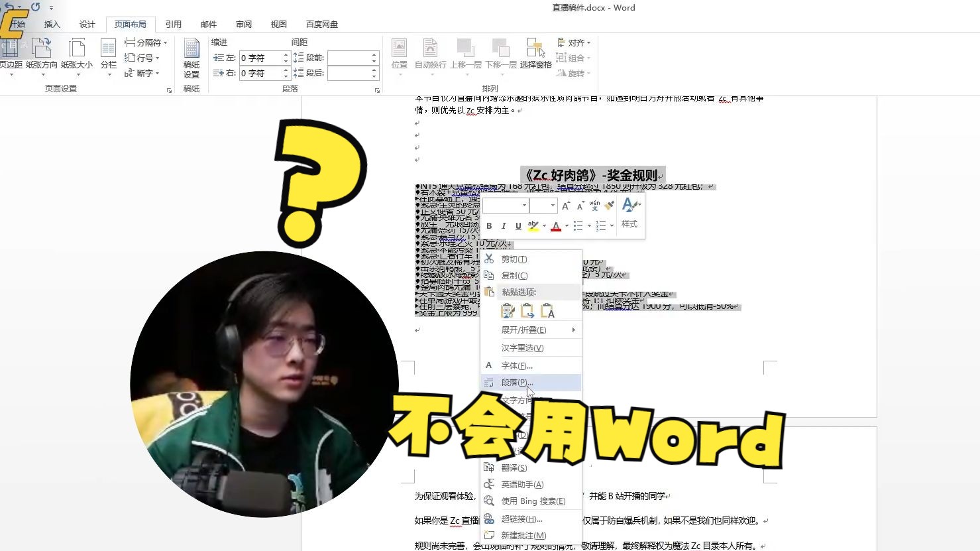Click the phonetic guide (wén) icon
Image resolution: width=980 pixels, height=551 pixels.
[x=594, y=206]
